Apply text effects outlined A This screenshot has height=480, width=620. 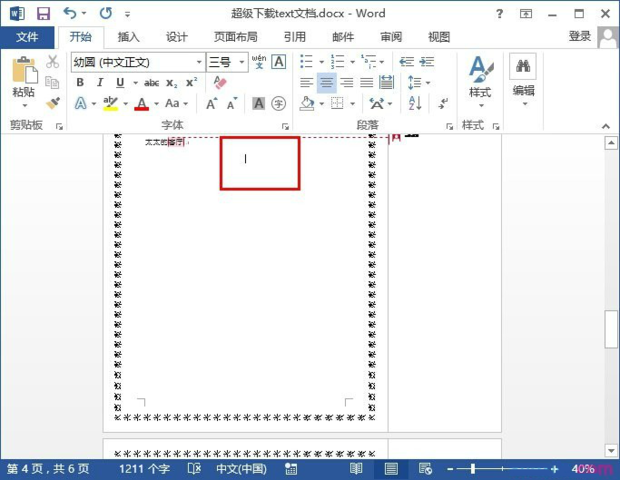pos(80,104)
